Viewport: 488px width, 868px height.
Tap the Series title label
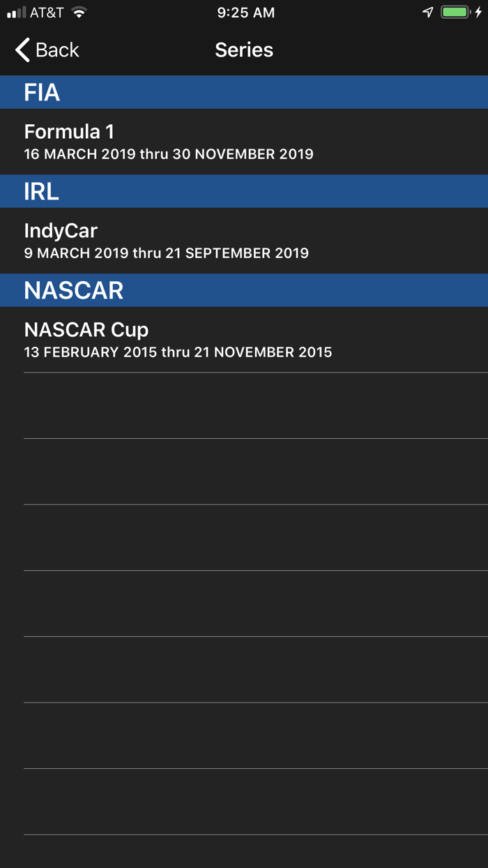click(244, 50)
